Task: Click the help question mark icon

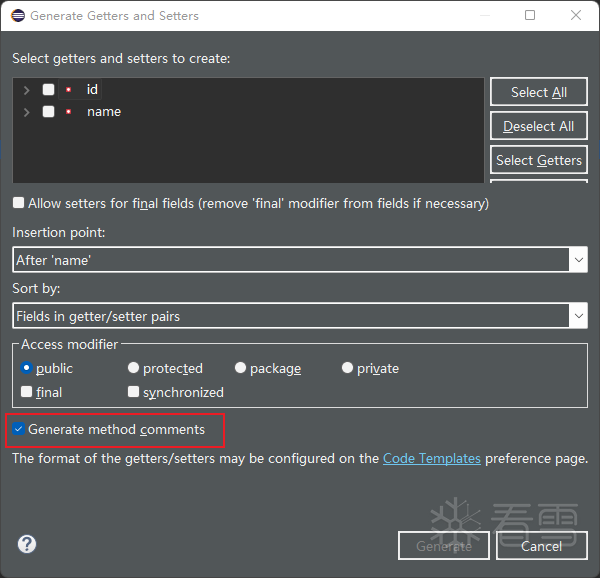Action: 27,544
